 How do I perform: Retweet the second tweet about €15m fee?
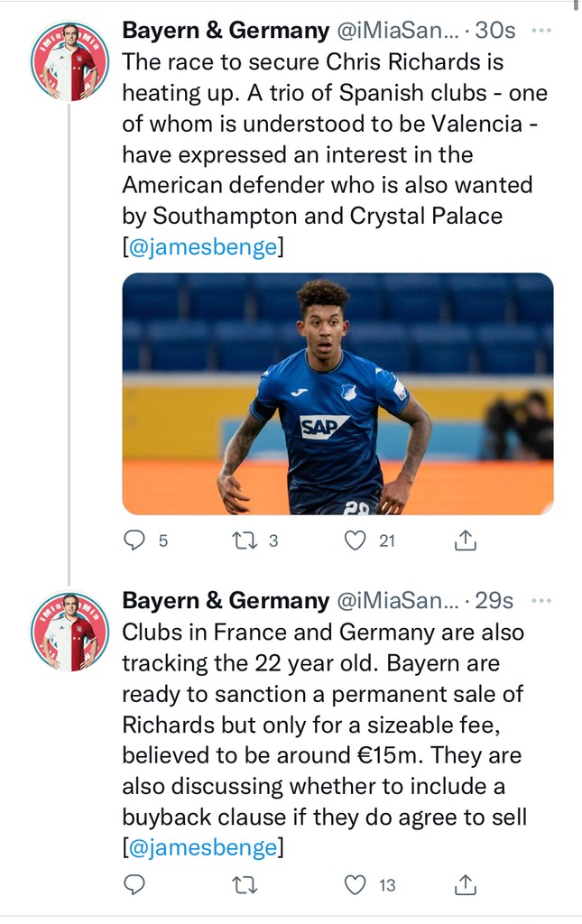click(x=245, y=885)
